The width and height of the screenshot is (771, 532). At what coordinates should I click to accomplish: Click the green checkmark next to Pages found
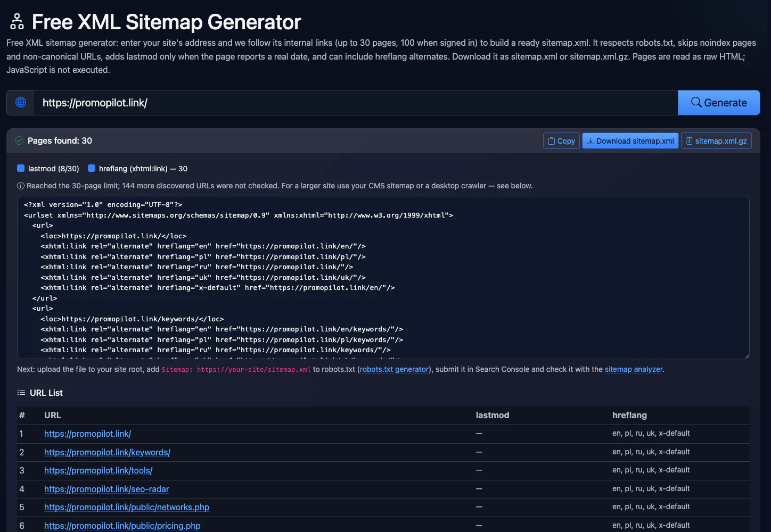pos(19,140)
